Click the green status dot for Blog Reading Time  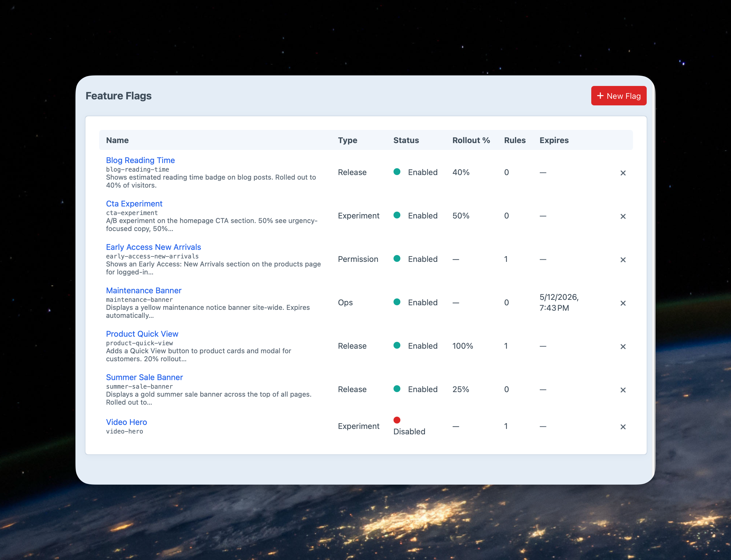[397, 172]
